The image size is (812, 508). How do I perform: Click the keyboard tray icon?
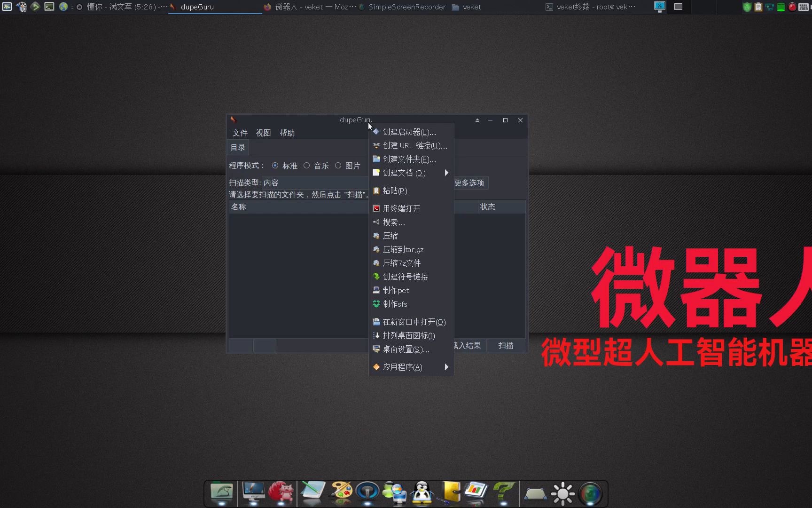(x=804, y=7)
